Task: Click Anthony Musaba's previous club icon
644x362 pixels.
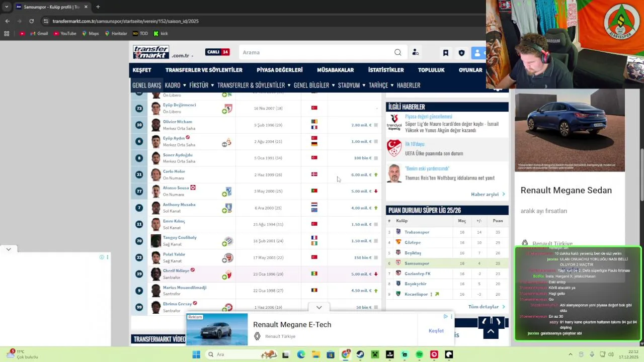Action: click(x=228, y=207)
